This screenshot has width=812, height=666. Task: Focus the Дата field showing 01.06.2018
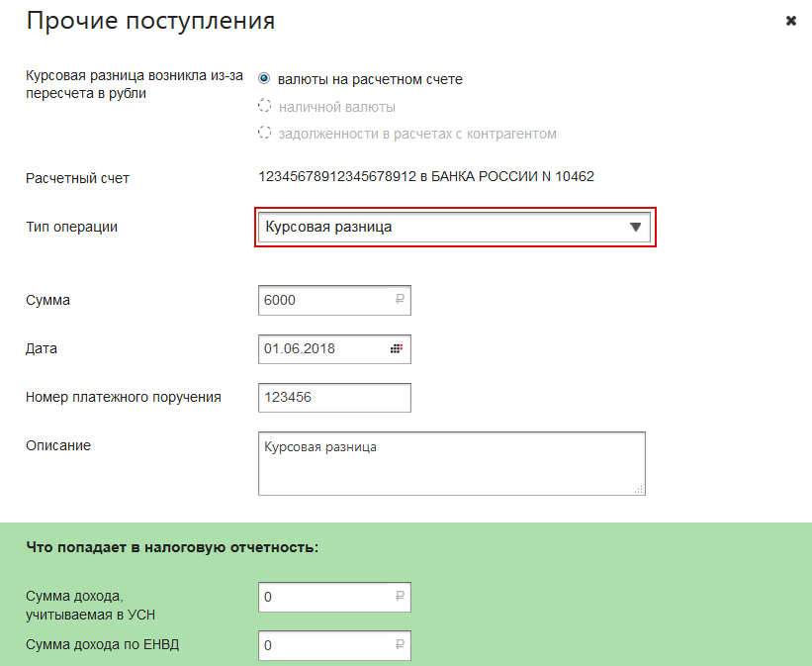(x=321, y=349)
